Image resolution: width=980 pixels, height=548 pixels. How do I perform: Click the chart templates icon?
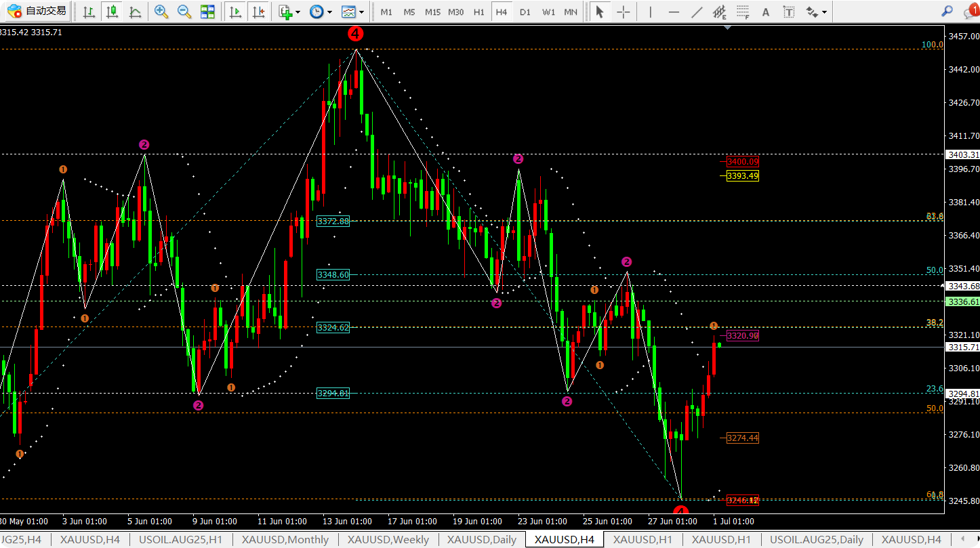(x=348, y=12)
